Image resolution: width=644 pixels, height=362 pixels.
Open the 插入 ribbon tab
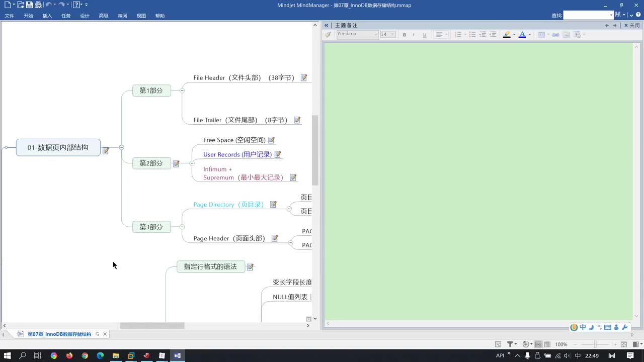(x=47, y=16)
